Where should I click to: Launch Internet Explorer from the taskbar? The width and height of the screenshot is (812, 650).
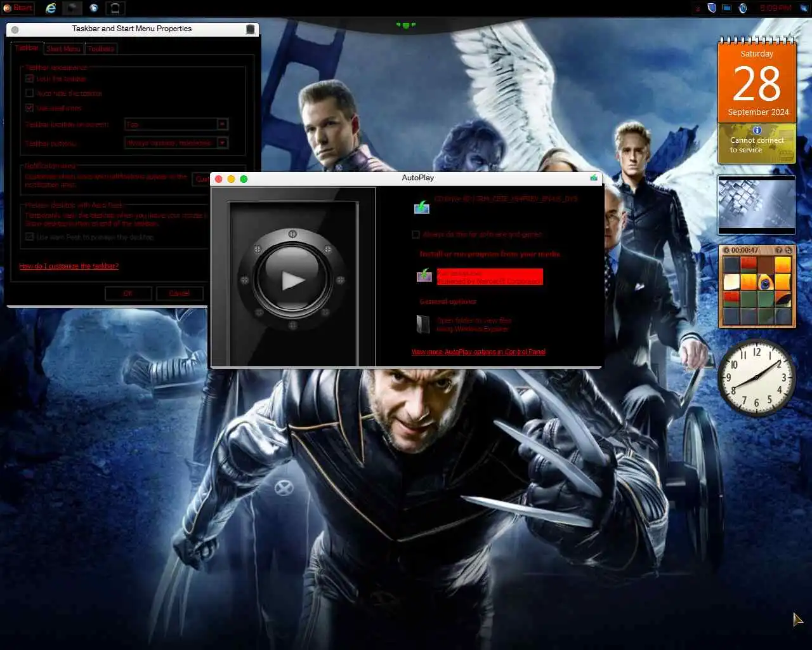click(51, 8)
